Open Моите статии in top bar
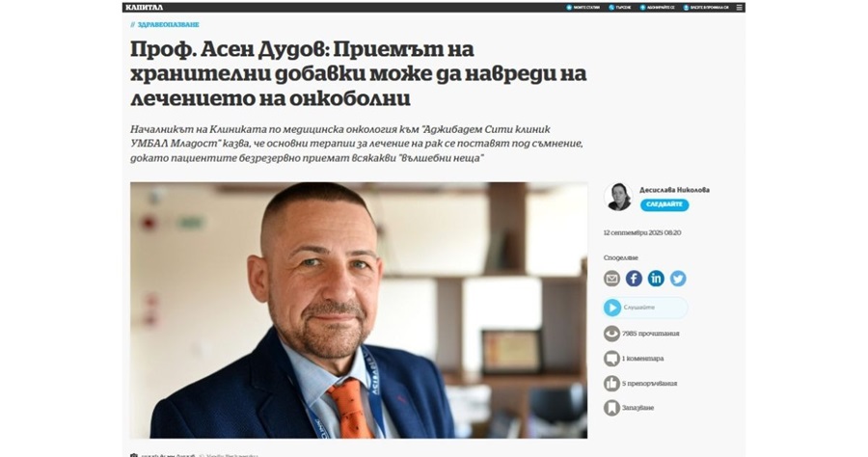The image size is (868, 457). [583, 7]
